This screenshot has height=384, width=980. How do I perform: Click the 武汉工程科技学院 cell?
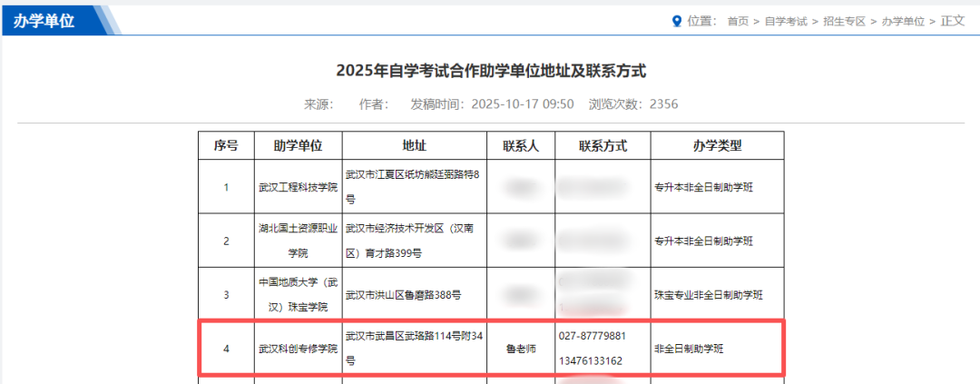[299, 187]
